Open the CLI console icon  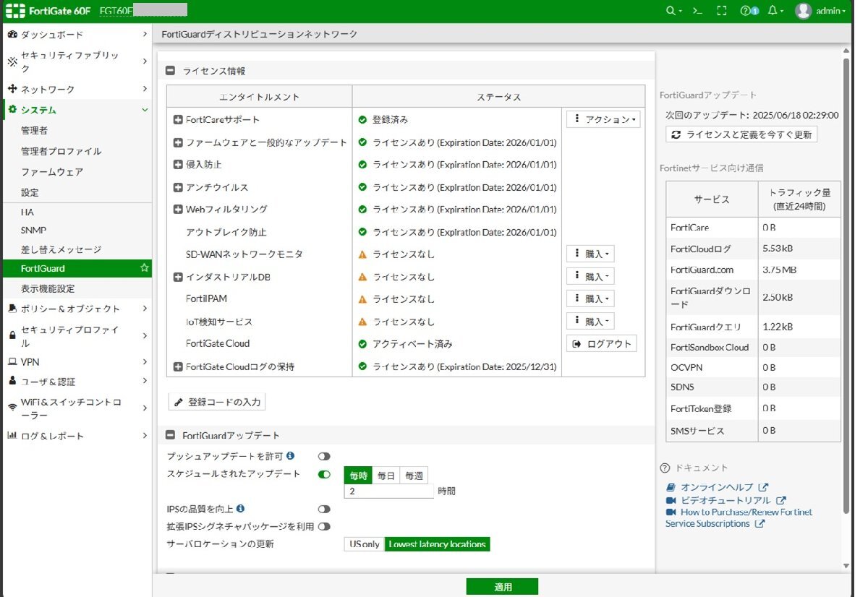(x=697, y=11)
